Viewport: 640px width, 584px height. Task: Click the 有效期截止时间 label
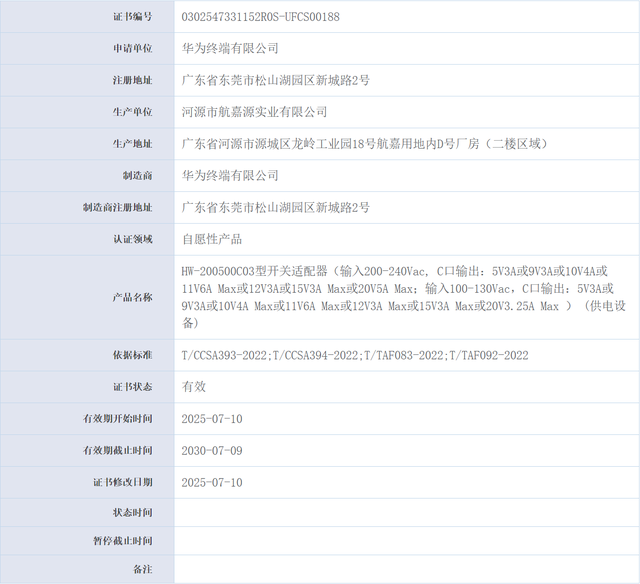click(118, 451)
